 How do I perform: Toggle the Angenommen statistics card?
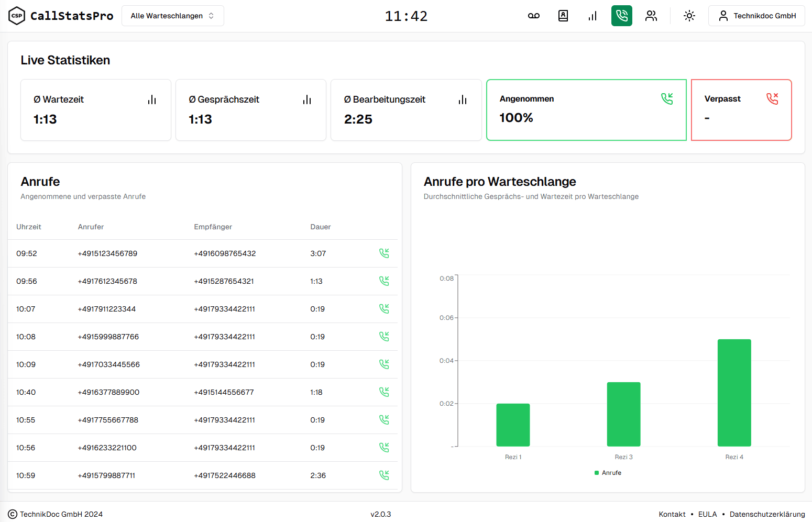pos(586,110)
